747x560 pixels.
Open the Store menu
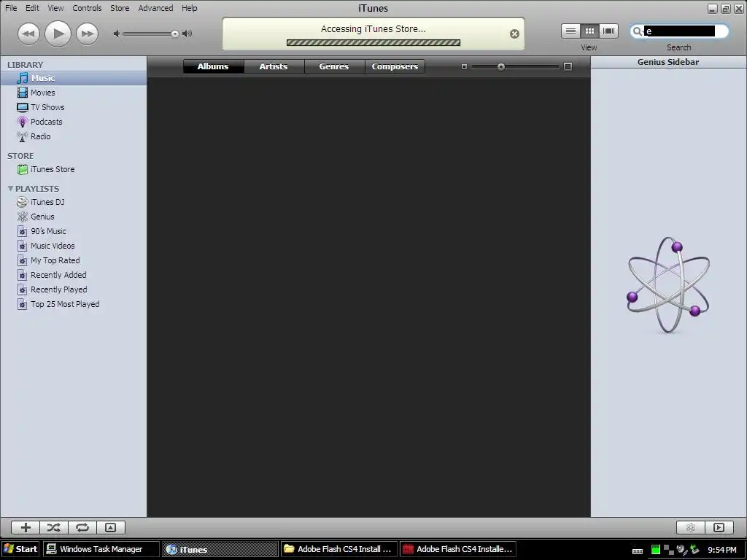click(x=120, y=8)
